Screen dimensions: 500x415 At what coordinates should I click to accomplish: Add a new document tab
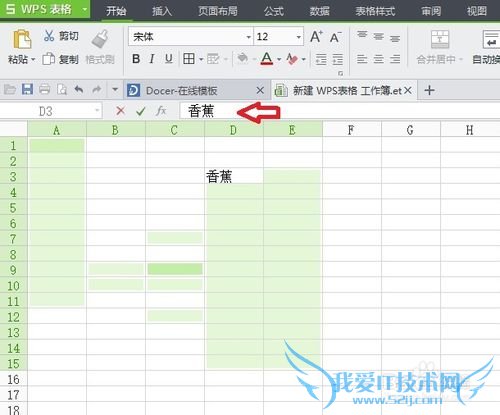click(429, 90)
